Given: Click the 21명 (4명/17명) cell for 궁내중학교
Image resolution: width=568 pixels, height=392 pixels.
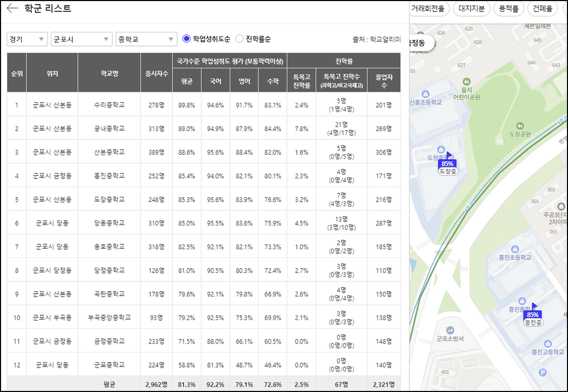Looking at the screenshot, I should [x=341, y=129].
